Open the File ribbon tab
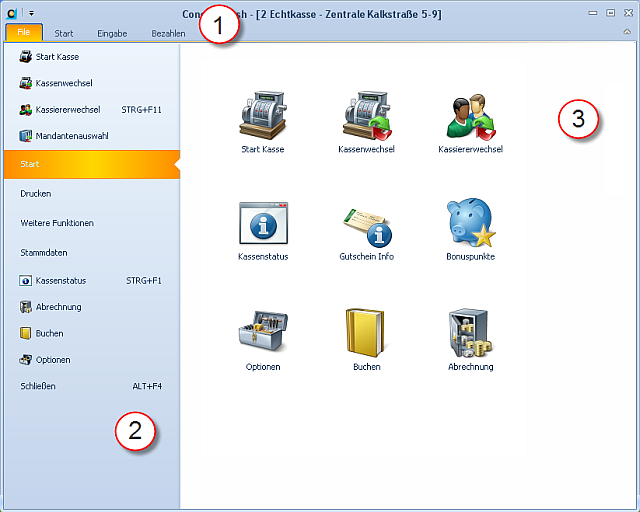Viewport: 640px width, 512px height. tap(24, 33)
